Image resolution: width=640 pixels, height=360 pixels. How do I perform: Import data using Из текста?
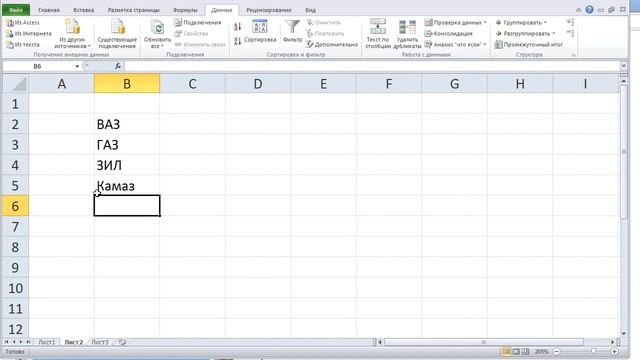point(23,44)
